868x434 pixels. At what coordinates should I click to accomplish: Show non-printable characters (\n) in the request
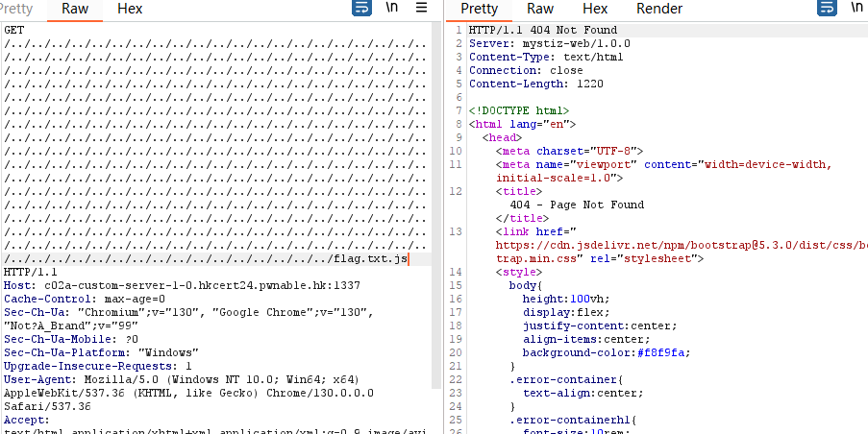[392, 9]
